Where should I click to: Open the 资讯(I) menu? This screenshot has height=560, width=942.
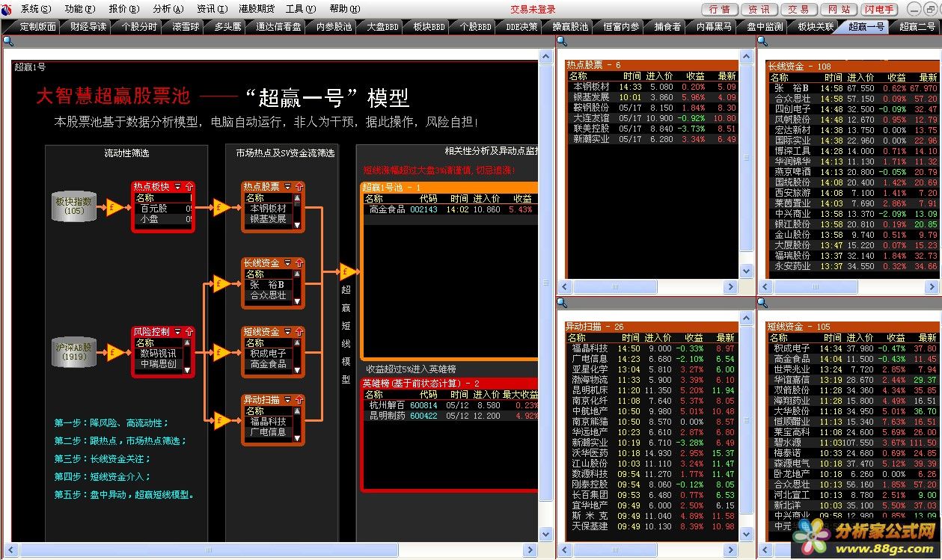pyautogui.click(x=212, y=9)
